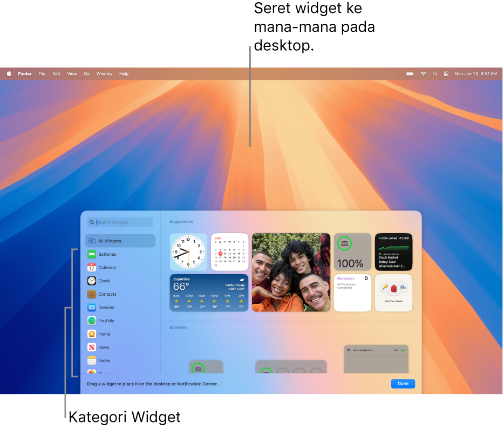Select the News category icon
Screen dimensions: 504x429
click(92, 348)
